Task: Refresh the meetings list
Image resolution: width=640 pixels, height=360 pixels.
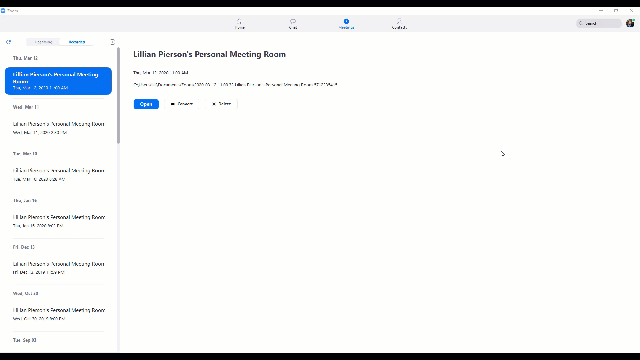Action: coord(9,42)
